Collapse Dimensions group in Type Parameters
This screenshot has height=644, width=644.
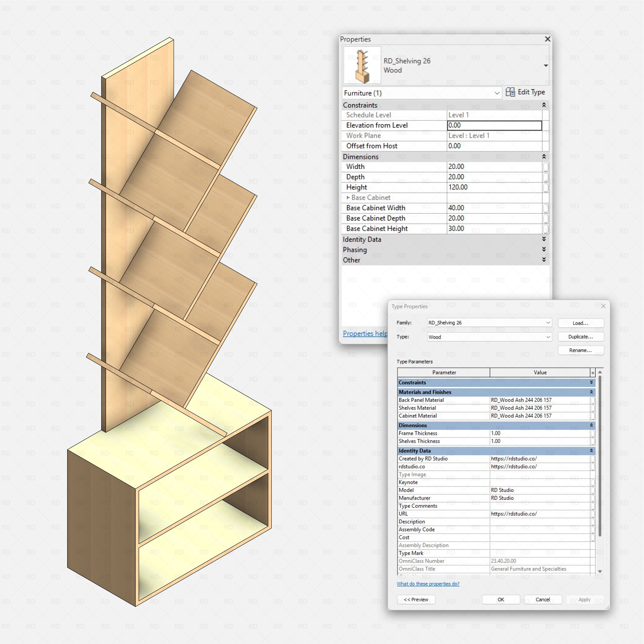pyautogui.click(x=591, y=425)
